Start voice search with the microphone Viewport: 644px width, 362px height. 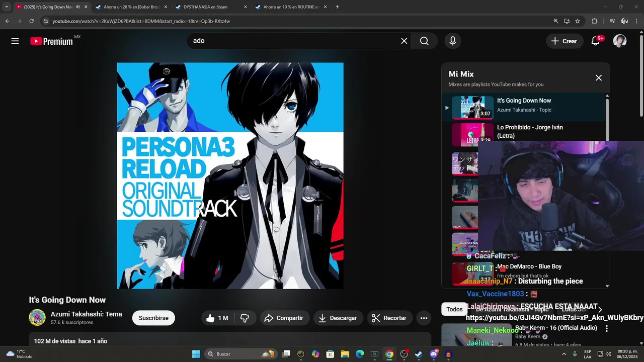(x=453, y=41)
